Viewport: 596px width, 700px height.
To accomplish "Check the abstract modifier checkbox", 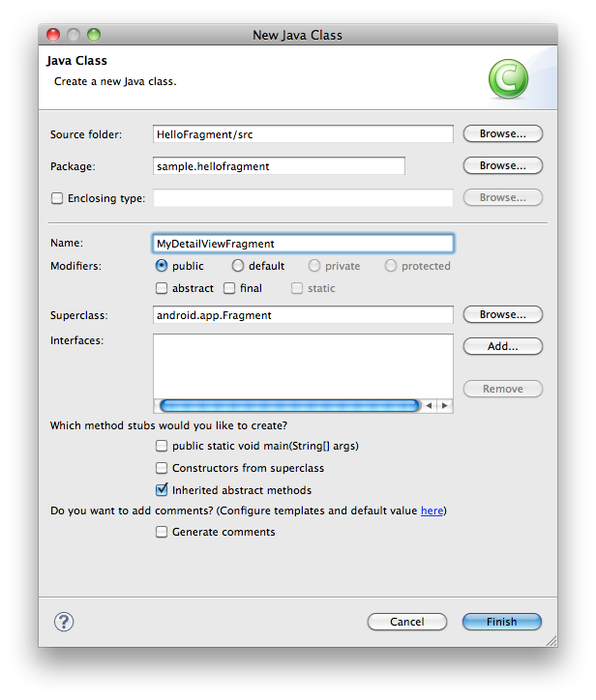I will (162, 288).
